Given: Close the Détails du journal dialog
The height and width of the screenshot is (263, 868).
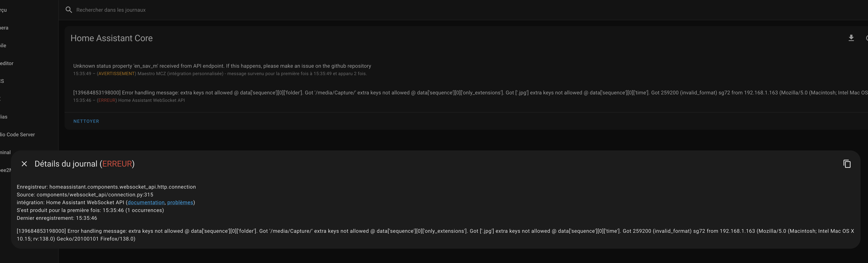Looking at the screenshot, I should click(x=24, y=164).
